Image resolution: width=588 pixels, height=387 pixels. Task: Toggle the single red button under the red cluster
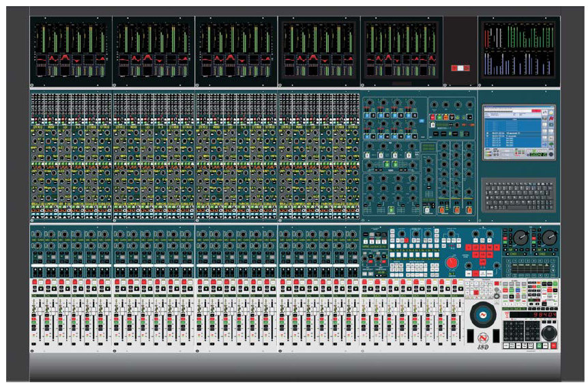pyautogui.click(x=483, y=262)
